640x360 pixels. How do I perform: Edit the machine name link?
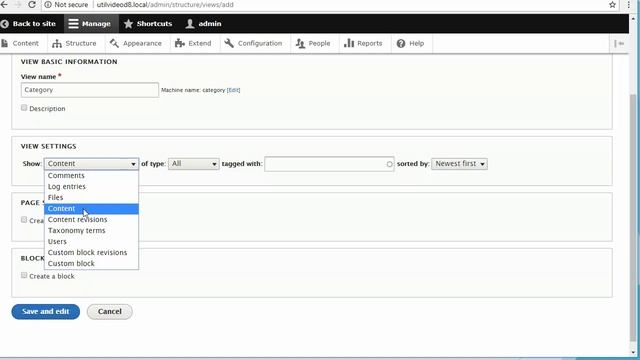pyautogui.click(x=233, y=90)
